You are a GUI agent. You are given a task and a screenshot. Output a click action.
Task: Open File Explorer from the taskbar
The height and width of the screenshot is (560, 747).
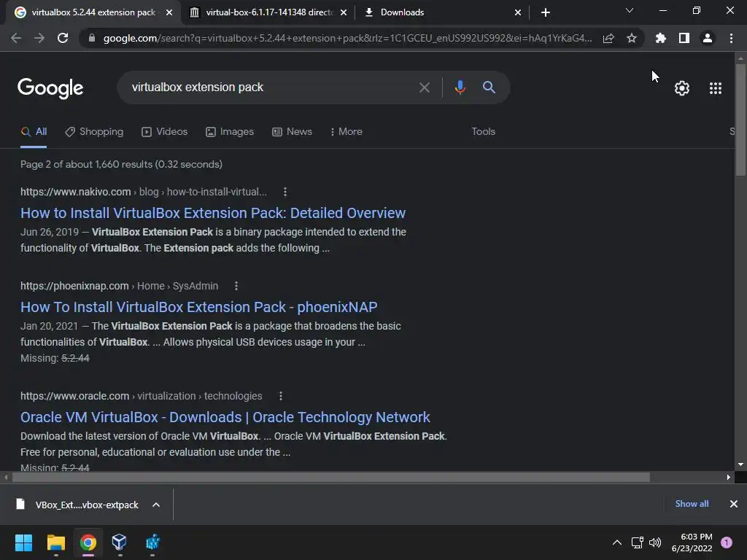[x=56, y=542]
